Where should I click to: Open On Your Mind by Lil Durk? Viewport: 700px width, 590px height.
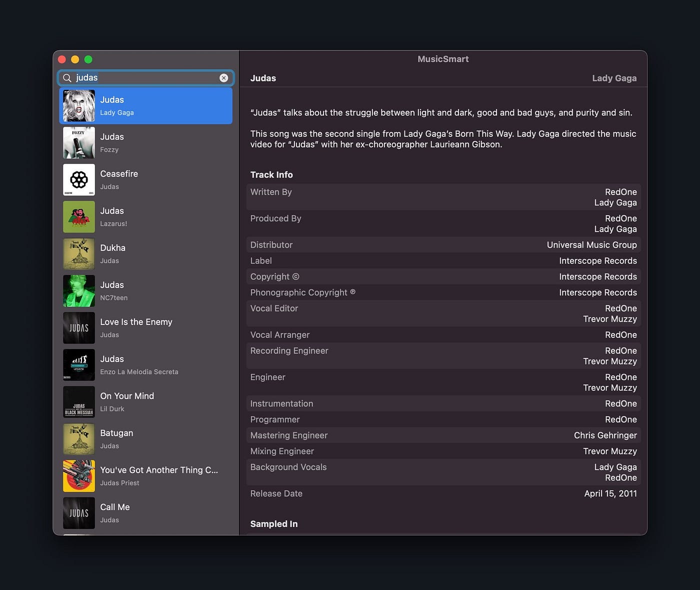[x=145, y=402]
